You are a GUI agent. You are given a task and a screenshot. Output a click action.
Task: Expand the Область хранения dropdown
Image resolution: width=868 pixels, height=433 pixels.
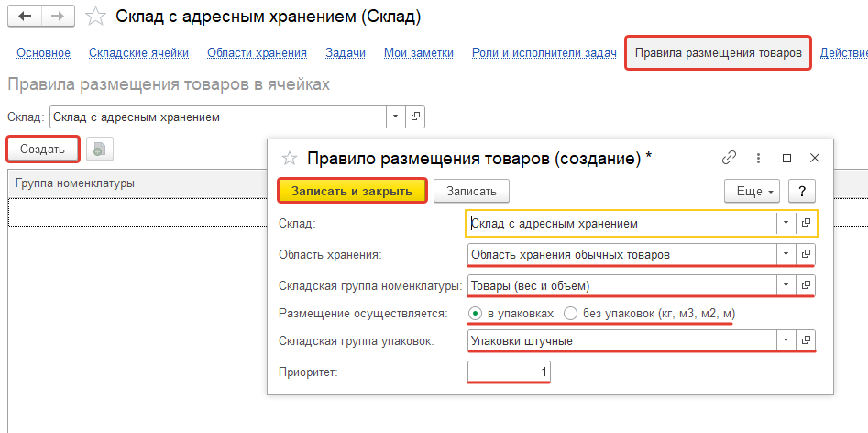[786, 253]
